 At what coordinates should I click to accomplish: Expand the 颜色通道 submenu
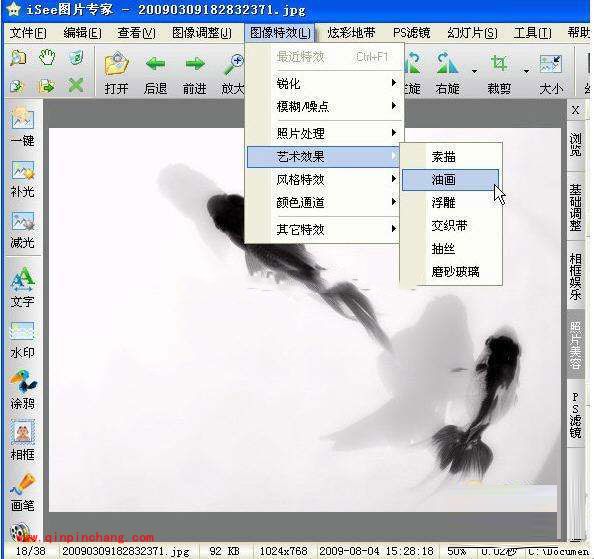coord(323,202)
